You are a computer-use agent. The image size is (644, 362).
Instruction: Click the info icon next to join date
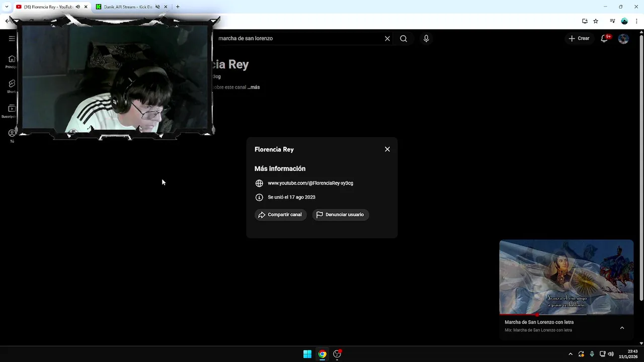(259, 198)
